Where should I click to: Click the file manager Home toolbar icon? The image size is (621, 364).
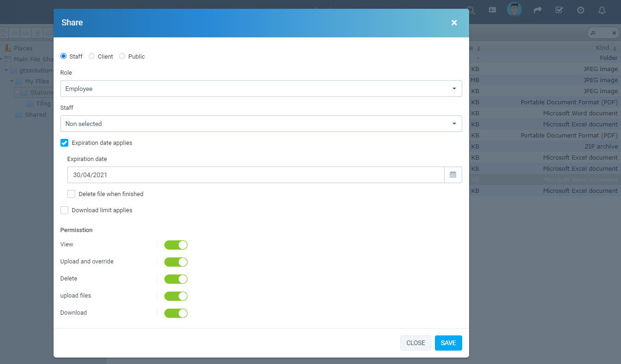4,33
